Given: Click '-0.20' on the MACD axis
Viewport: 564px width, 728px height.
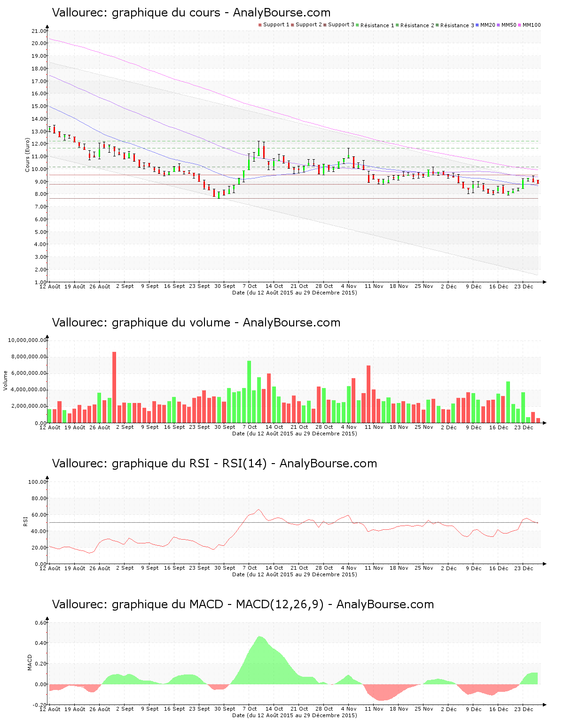Looking at the screenshot, I should [x=39, y=705].
